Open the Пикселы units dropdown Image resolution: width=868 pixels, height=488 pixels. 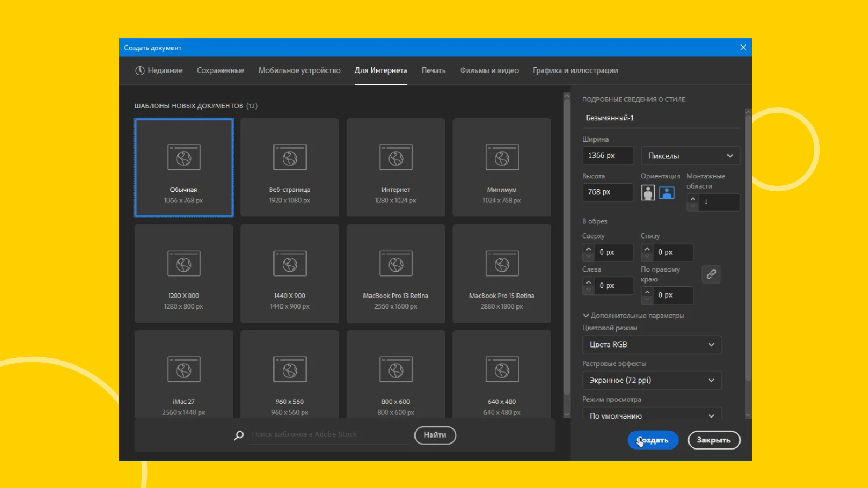coord(690,156)
